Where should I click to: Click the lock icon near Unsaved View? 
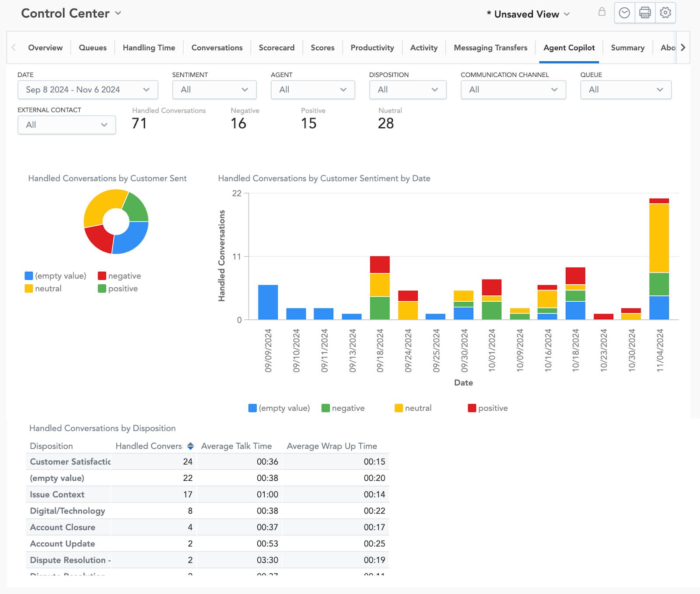602,12
